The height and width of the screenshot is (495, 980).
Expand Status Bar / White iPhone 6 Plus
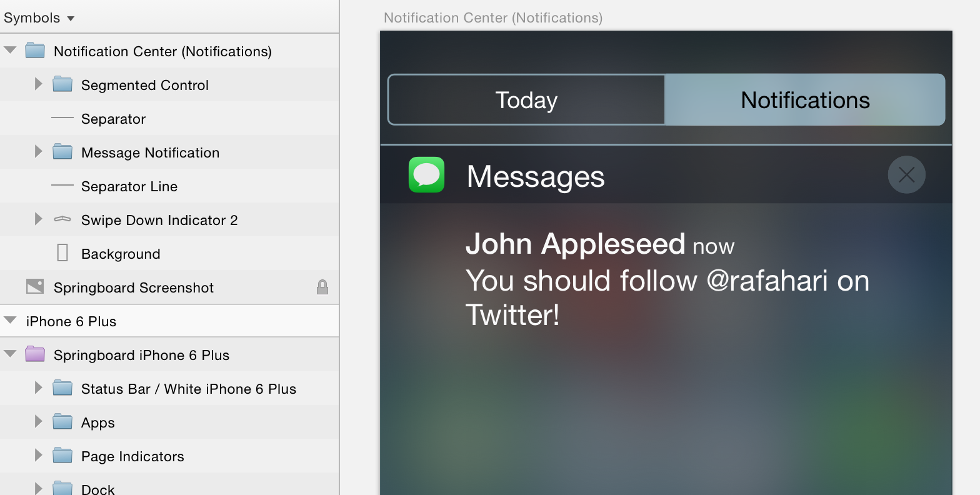coord(39,387)
